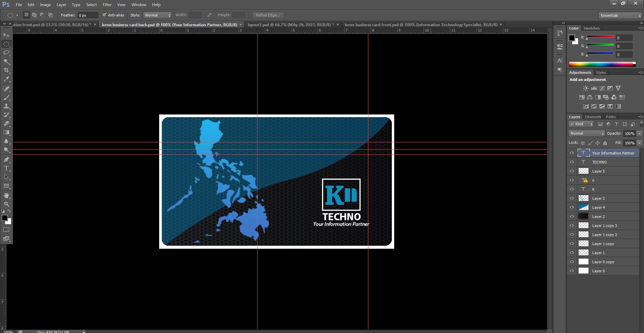Image resolution: width=644 pixels, height=333 pixels.
Task: Toggle the Anti-alias checkbox
Action: 104,15
